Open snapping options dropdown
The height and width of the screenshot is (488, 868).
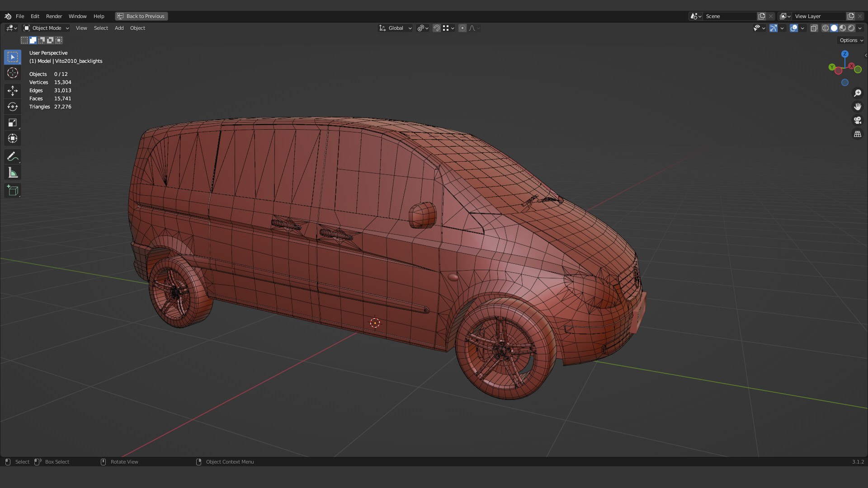click(448, 28)
